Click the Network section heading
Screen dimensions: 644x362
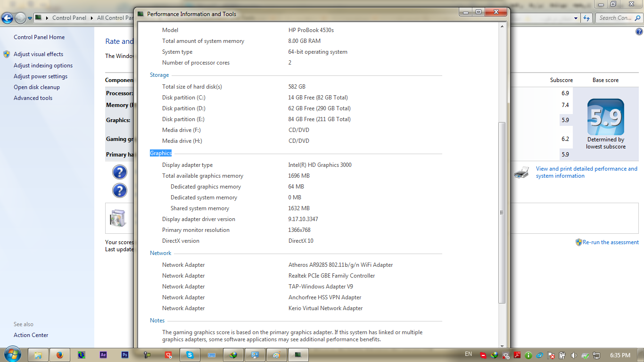coord(161,253)
